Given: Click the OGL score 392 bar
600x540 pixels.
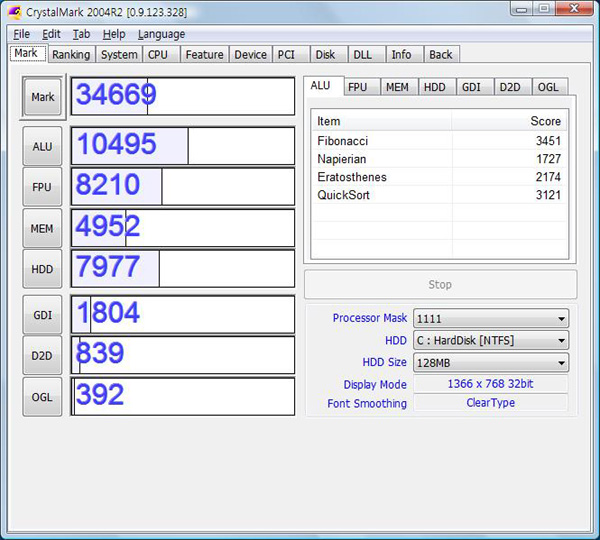Looking at the screenshot, I should coord(183,396).
